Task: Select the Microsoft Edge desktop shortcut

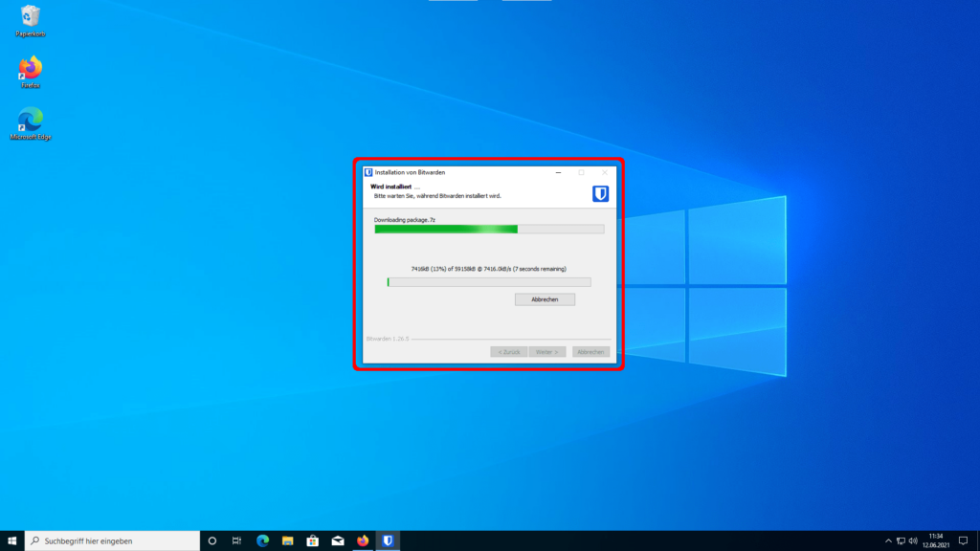Action: point(30,123)
